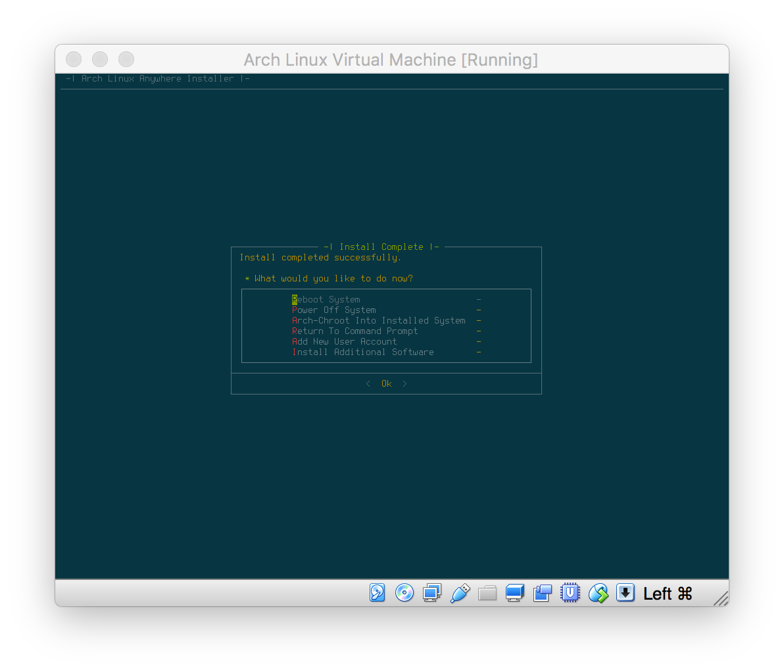Click the keyboard capture down-arrow icon
The image size is (784, 672).
(625, 592)
